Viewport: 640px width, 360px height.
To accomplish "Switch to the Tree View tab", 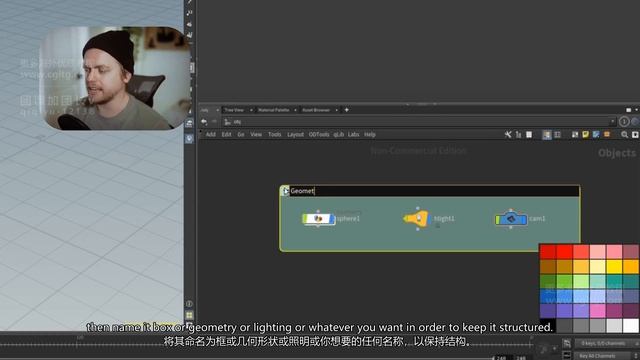I will (234, 110).
